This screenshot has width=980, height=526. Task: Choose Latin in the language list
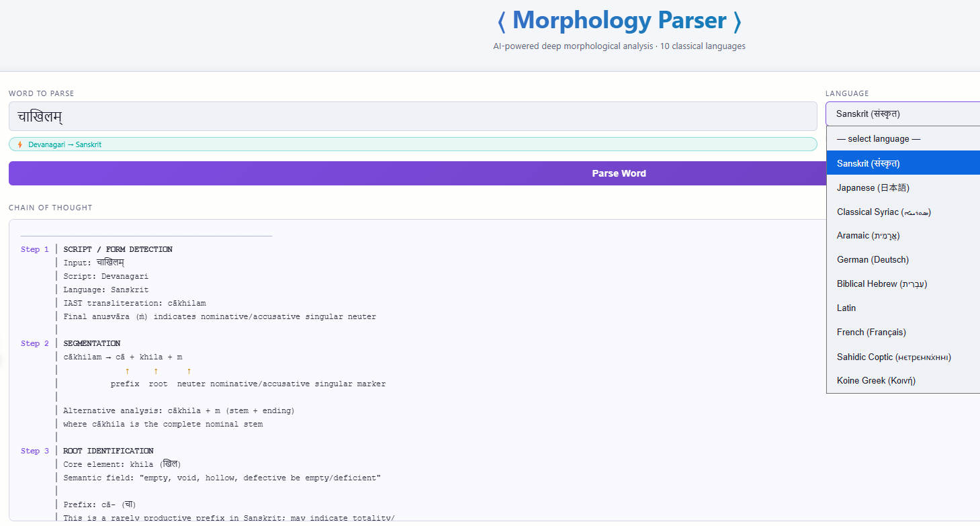[846, 308]
